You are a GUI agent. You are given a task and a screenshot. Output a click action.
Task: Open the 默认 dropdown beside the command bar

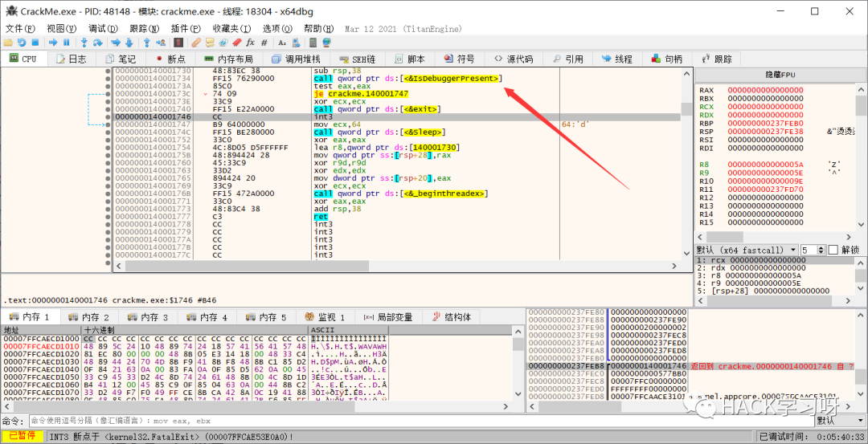(839, 421)
